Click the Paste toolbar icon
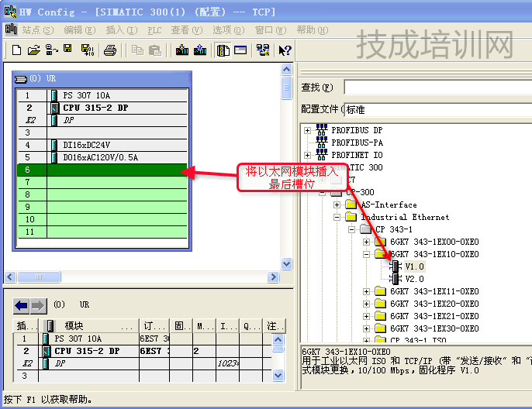 (155, 50)
